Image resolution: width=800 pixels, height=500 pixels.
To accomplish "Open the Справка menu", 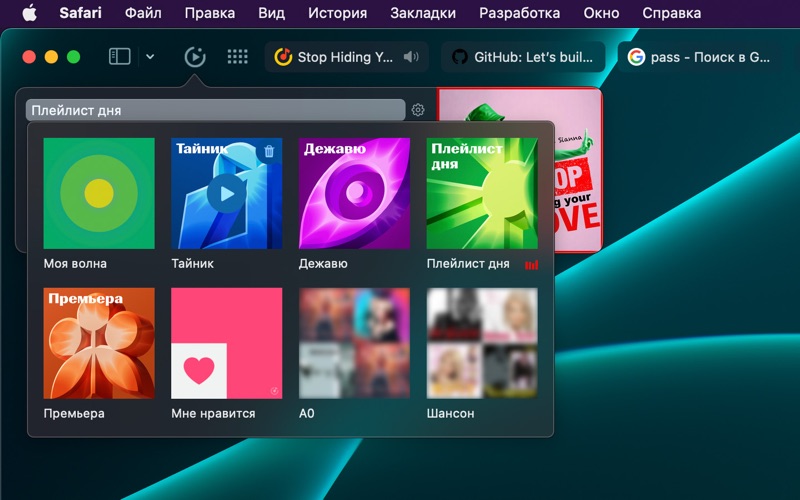I will 671,13.
